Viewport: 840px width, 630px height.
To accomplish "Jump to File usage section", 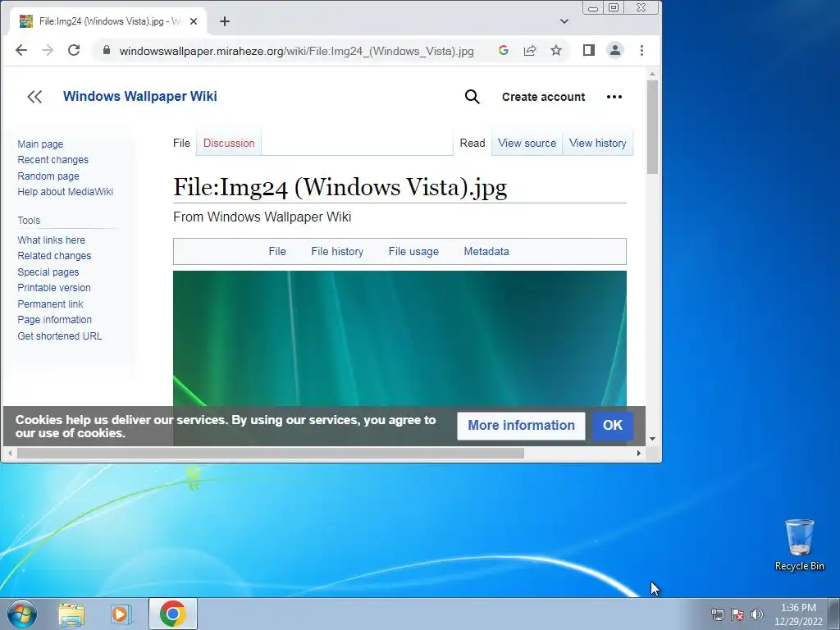I will pos(413,251).
